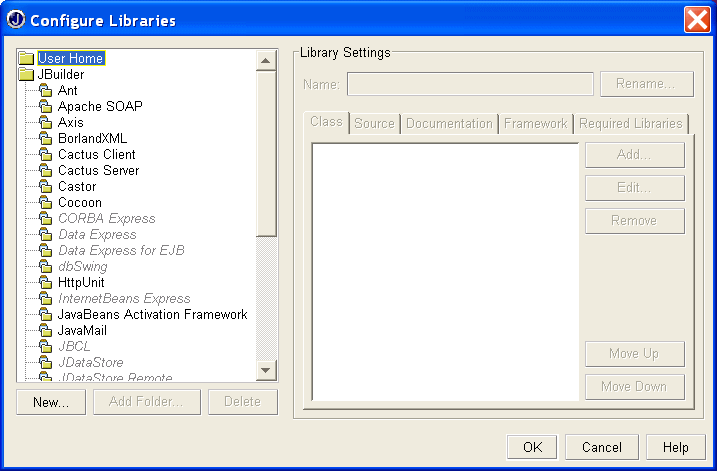The width and height of the screenshot is (717, 471).
Task: Open the Source tab
Action: click(374, 124)
